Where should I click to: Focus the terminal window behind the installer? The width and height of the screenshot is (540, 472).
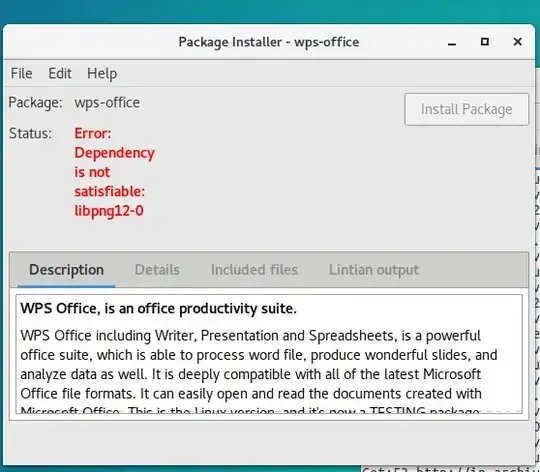pos(448,469)
